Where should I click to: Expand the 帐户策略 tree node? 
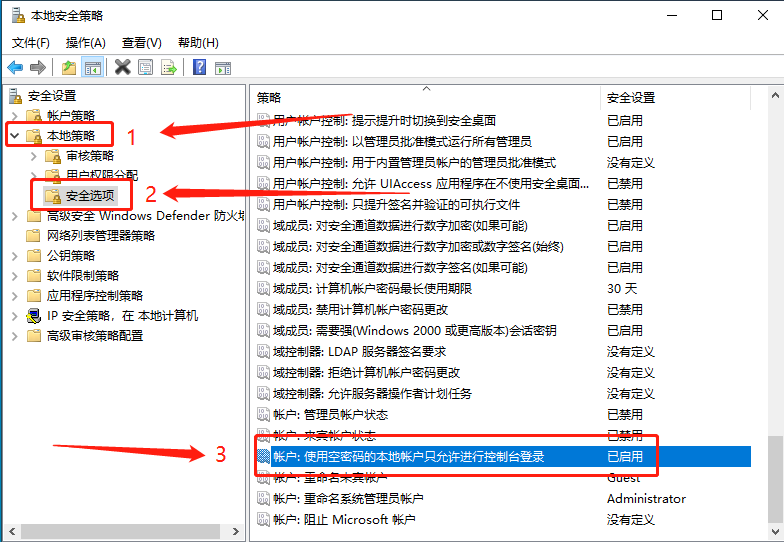[x=14, y=116]
